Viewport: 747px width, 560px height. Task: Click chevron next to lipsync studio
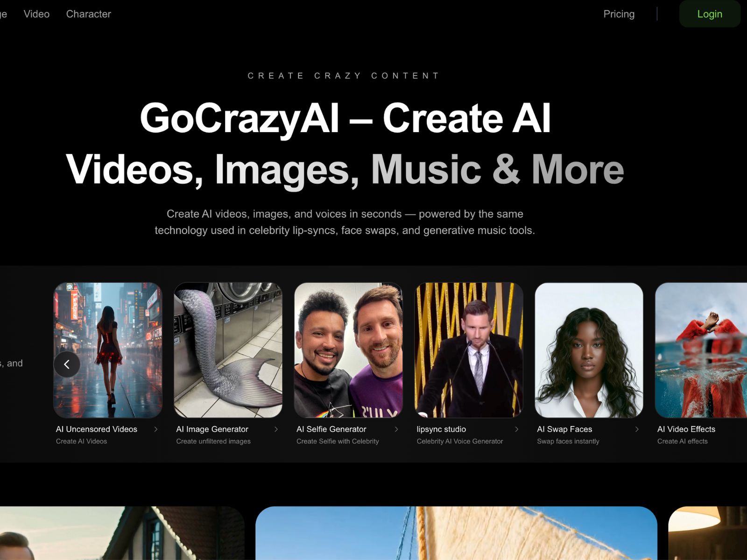516,429
